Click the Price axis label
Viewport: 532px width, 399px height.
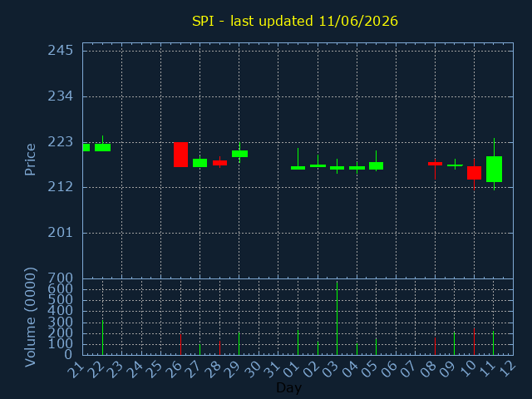pos(30,160)
